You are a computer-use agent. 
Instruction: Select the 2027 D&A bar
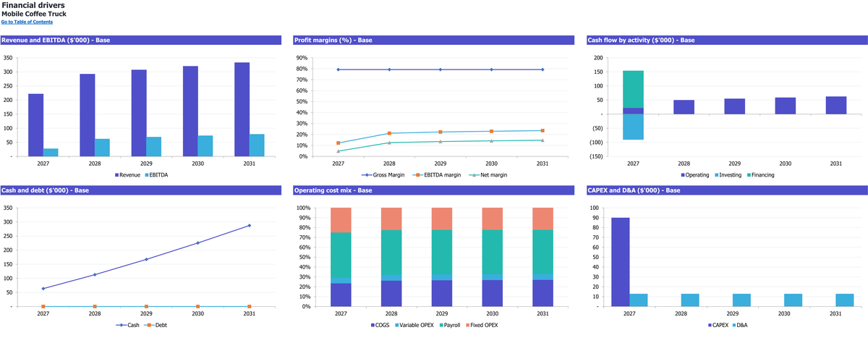point(639,300)
